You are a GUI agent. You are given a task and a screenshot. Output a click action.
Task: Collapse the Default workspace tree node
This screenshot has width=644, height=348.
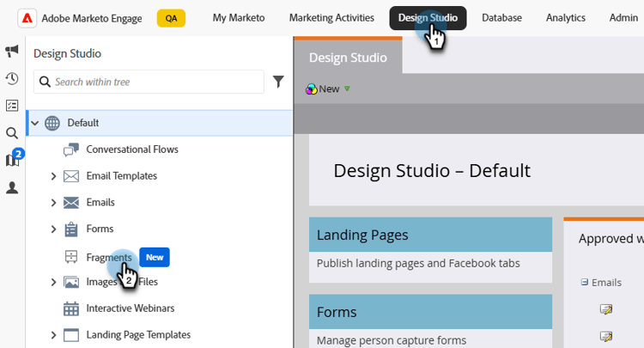(x=35, y=123)
